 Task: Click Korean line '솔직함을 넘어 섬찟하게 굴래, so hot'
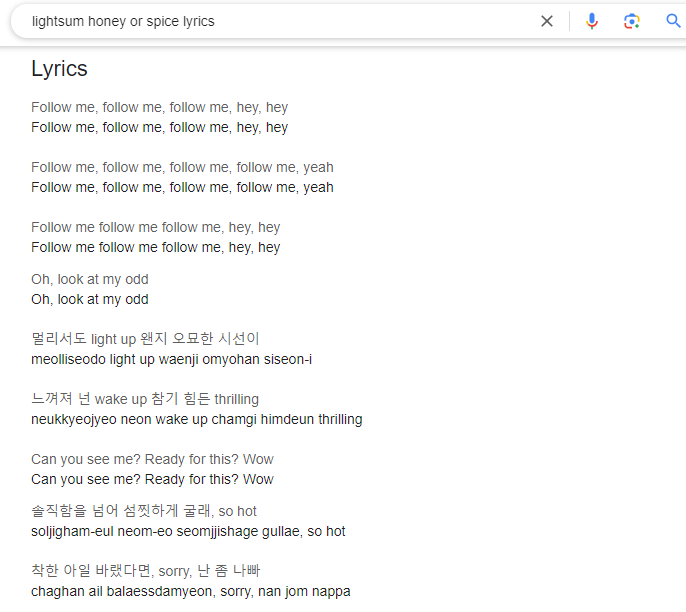click(x=144, y=511)
